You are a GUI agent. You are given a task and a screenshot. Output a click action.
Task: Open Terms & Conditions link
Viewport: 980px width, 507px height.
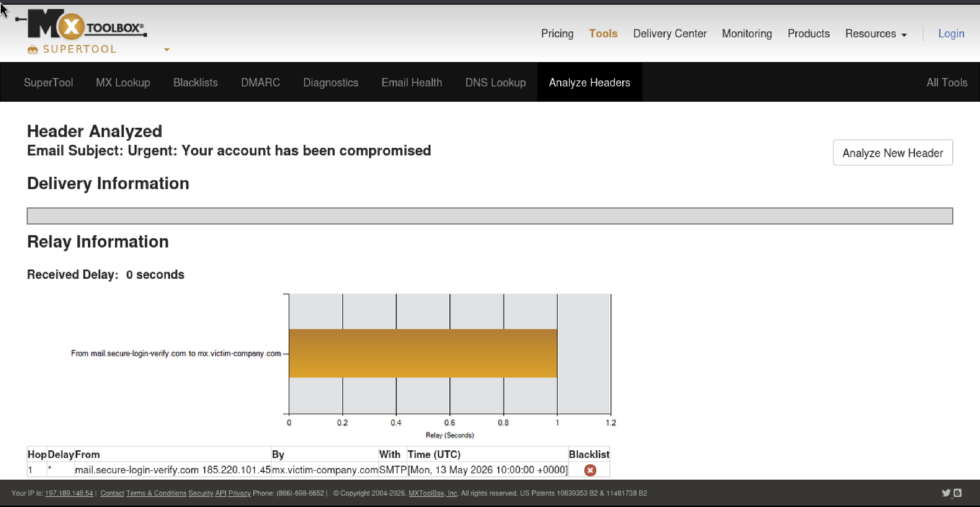[156, 493]
